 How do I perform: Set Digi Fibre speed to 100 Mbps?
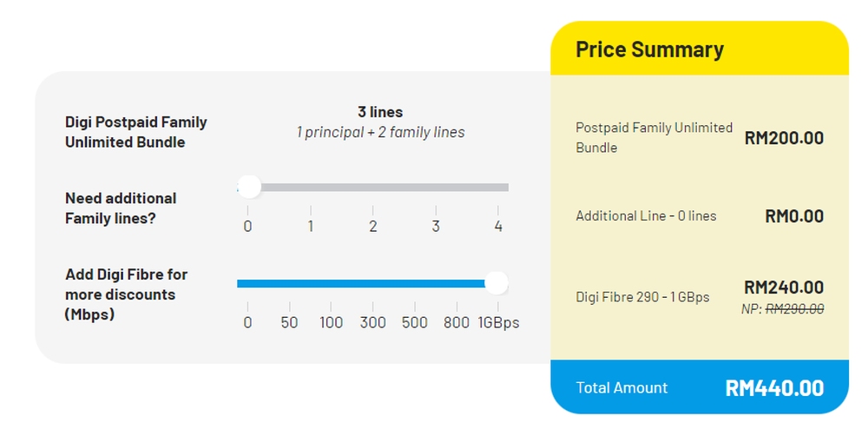tap(332, 284)
